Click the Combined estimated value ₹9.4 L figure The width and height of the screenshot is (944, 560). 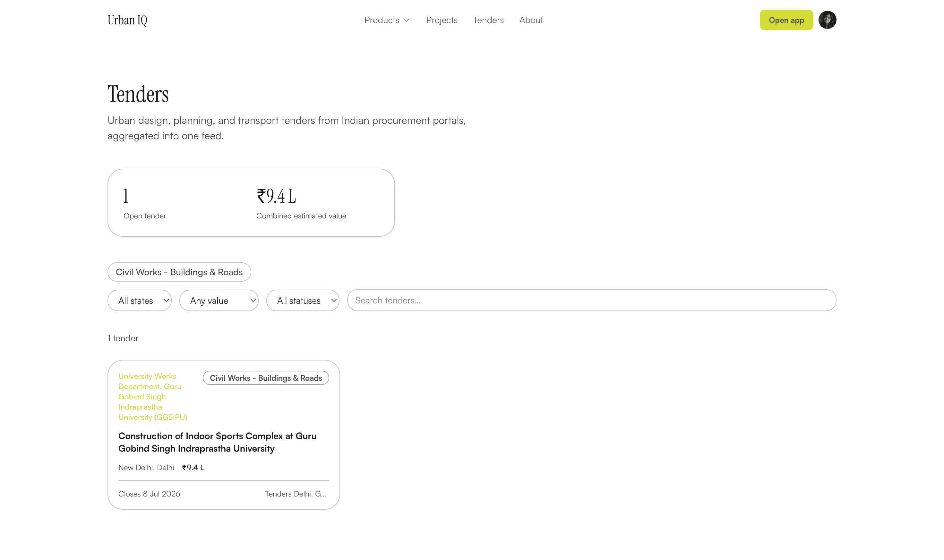pos(276,196)
